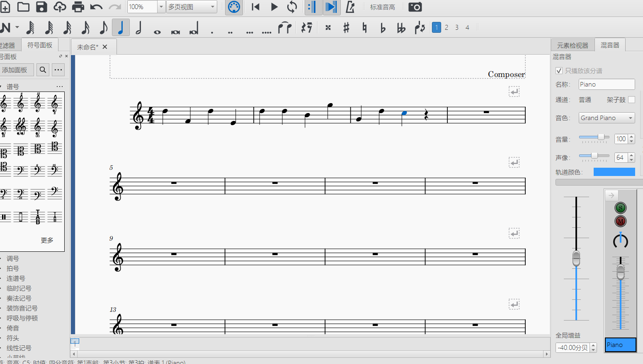Apply double flat accidental
Viewport: 643px width, 364px height.
[x=401, y=28]
